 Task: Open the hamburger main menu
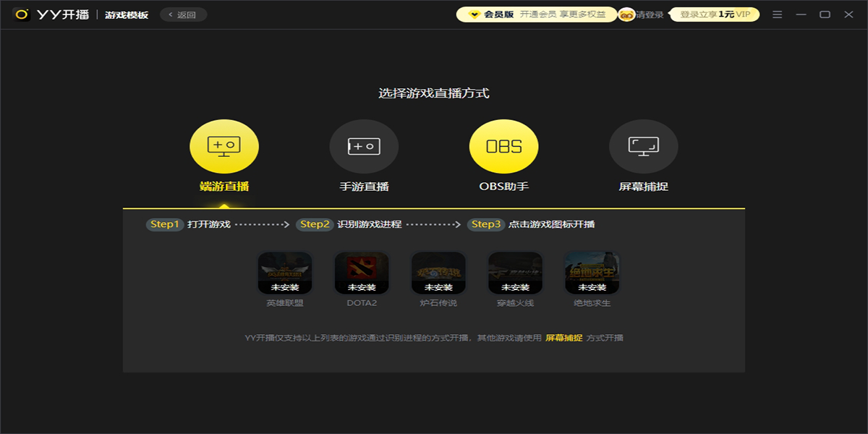pos(778,14)
